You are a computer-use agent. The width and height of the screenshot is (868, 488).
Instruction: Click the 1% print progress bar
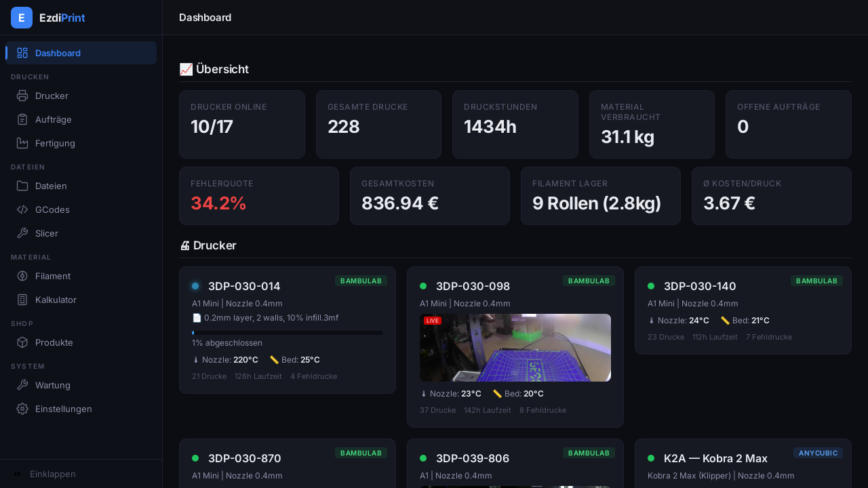pos(288,333)
